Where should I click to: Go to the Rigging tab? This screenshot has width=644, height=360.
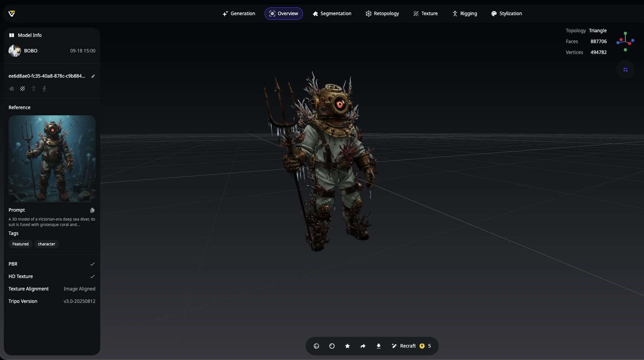point(465,14)
